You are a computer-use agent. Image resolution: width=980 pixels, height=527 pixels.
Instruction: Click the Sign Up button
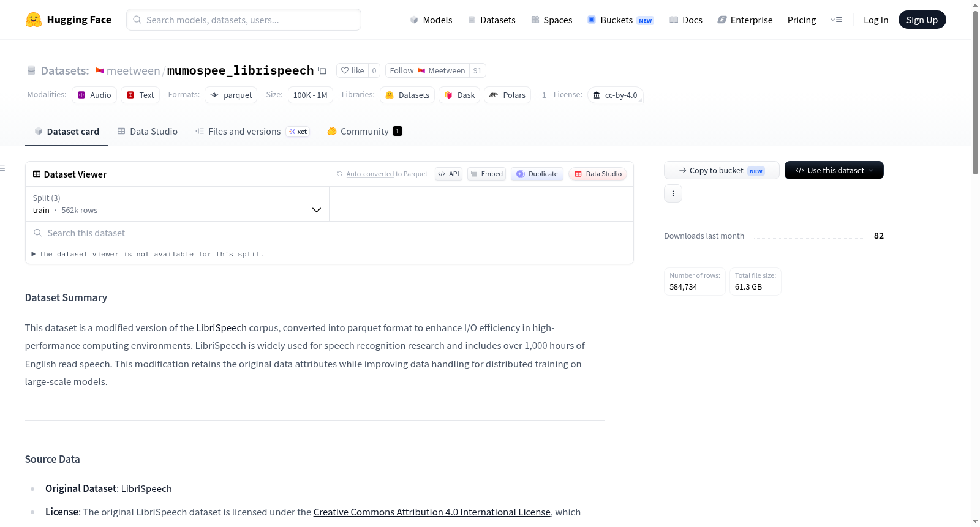tap(922, 20)
